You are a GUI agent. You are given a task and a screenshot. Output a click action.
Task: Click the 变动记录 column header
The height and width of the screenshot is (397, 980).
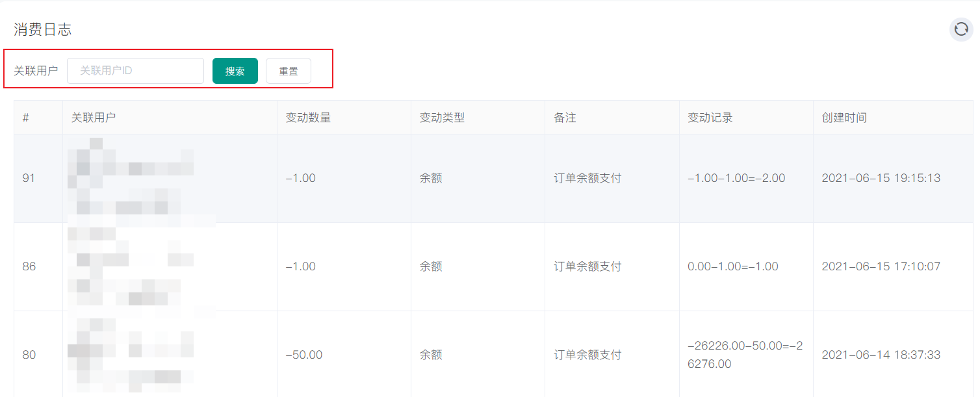(x=710, y=118)
